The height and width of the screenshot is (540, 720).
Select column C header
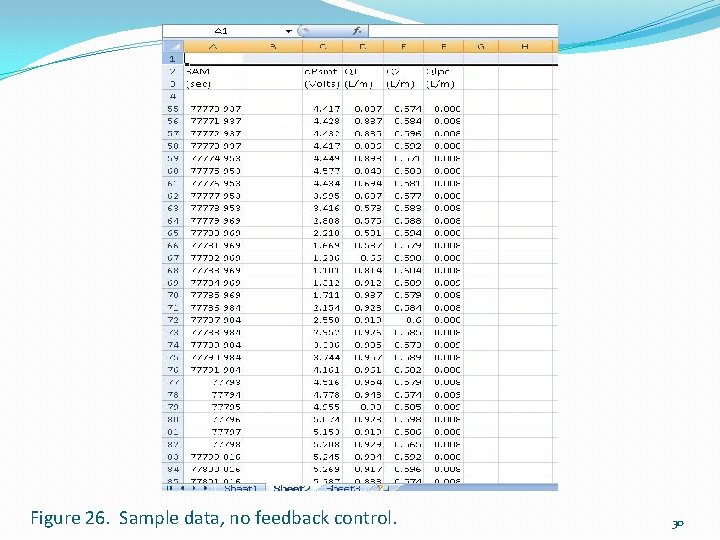323,46
